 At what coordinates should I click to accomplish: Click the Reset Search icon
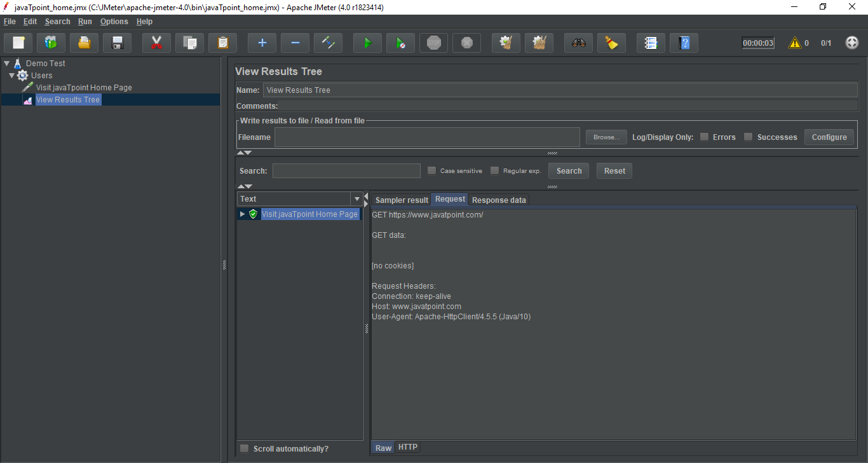611,43
